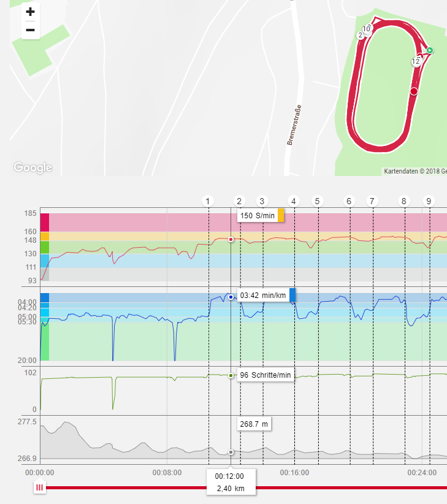Click the pace data point on the blue curve

click(x=231, y=297)
